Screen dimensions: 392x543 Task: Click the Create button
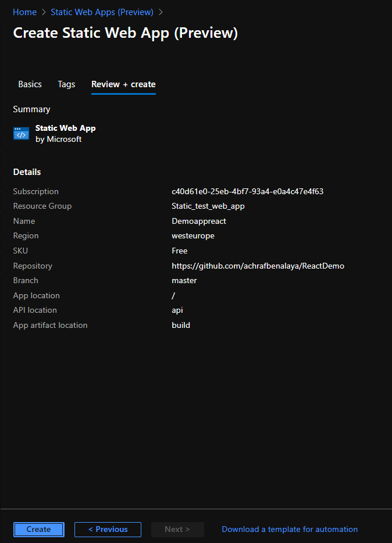coord(39,529)
